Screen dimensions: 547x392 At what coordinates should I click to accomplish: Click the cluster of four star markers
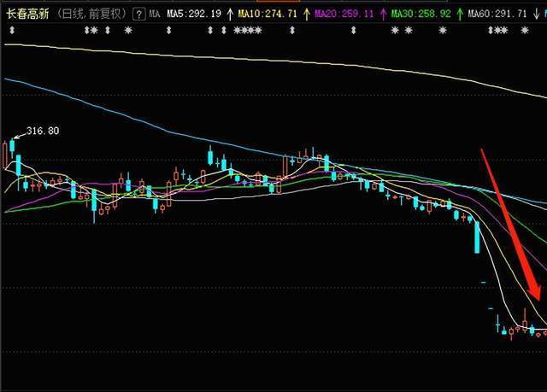(x=248, y=30)
